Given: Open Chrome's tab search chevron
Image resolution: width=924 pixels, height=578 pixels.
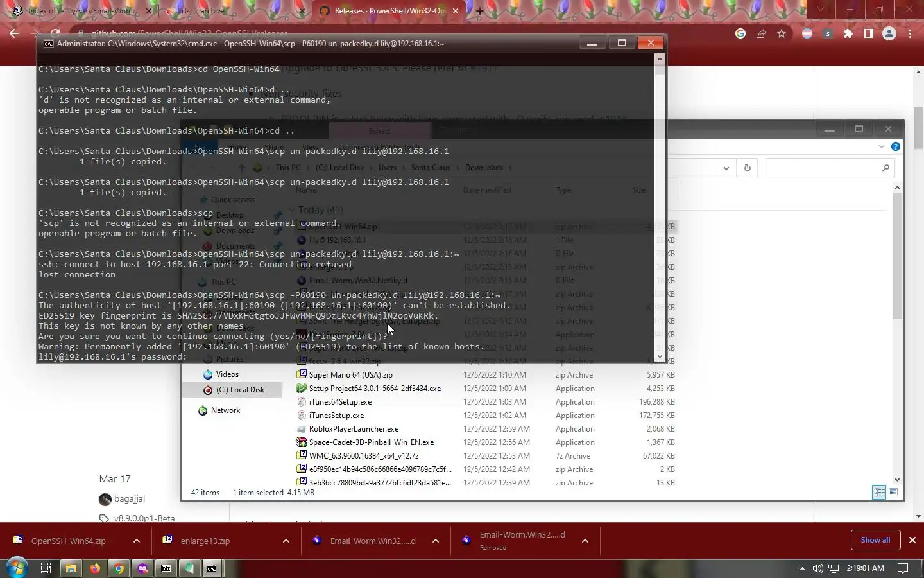Looking at the screenshot, I should coord(820,10).
